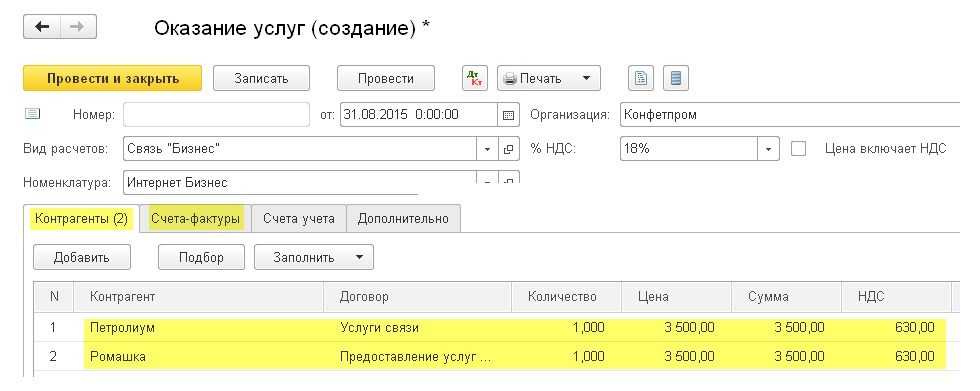This screenshot has width=980, height=391.
Task: Click Цена cell in Ромашка row
Action: pyautogui.click(x=676, y=357)
